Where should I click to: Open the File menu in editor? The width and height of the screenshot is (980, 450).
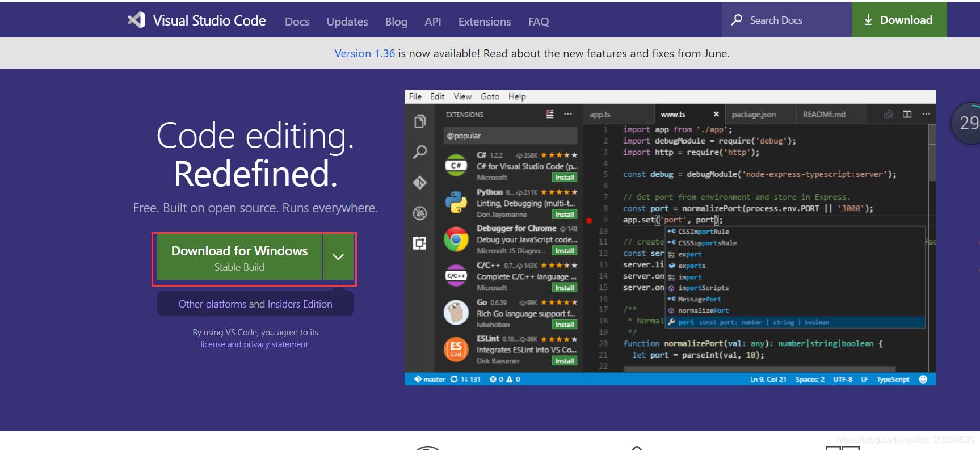tap(415, 96)
